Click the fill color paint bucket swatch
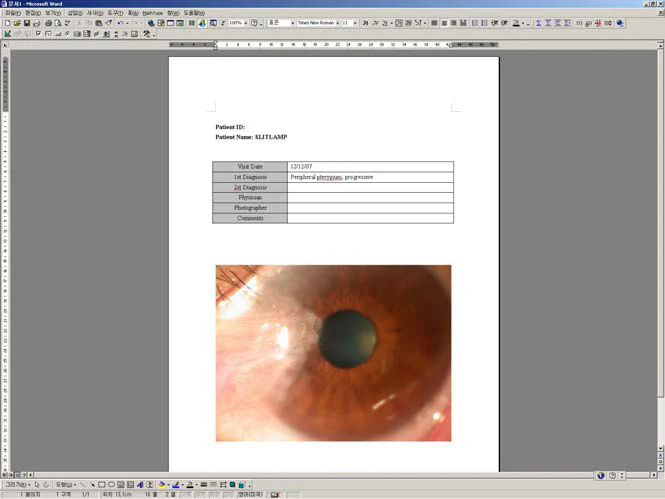The height and width of the screenshot is (499, 665). coord(162,484)
